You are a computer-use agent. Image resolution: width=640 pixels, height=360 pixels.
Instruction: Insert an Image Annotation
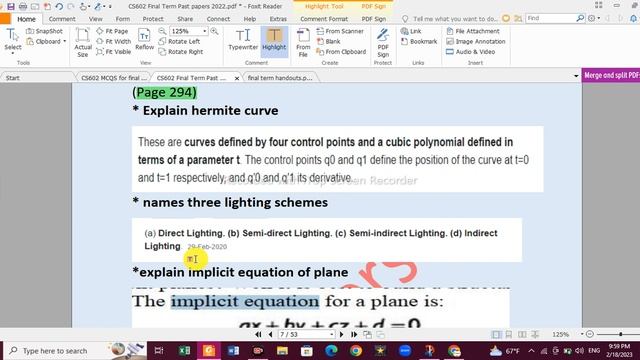click(476, 41)
